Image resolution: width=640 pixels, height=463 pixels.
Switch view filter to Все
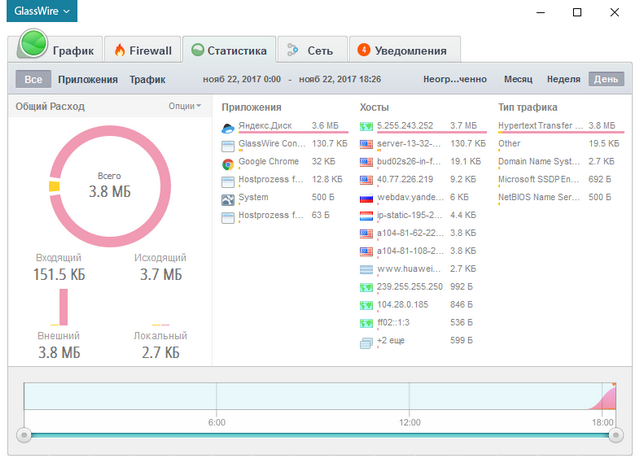[33, 79]
